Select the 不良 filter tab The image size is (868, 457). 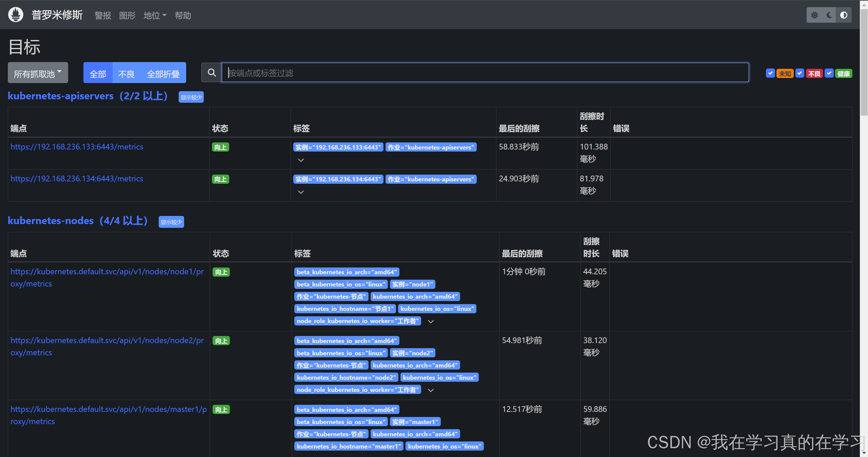tap(126, 73)
